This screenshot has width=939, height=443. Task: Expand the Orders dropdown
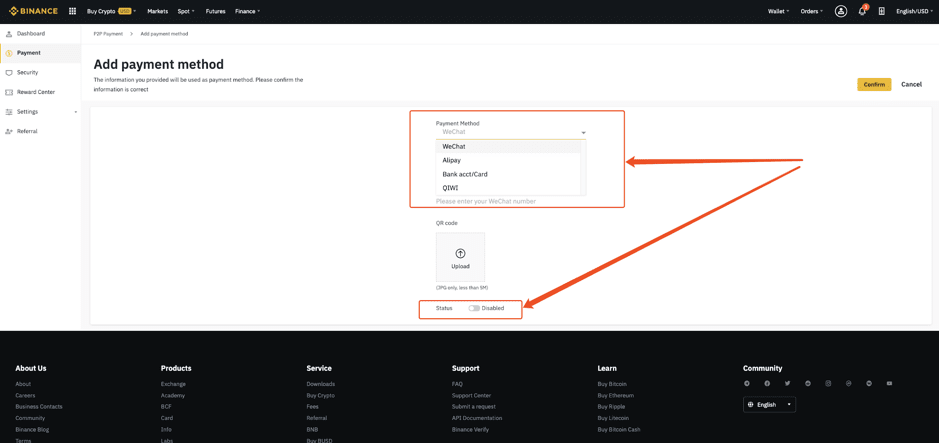click(x=811, y=11)
